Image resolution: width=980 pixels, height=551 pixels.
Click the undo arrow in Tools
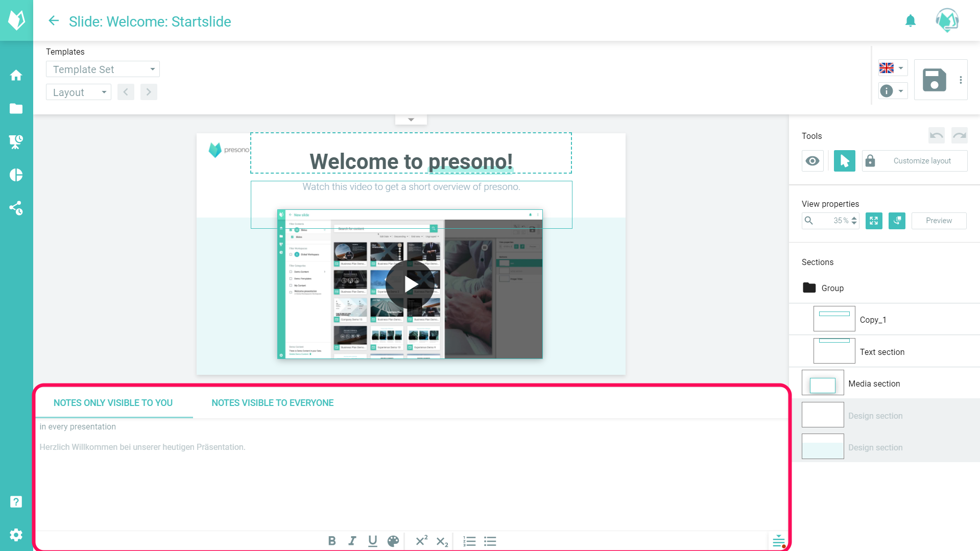pyautogui.click(x=936, y=135)
